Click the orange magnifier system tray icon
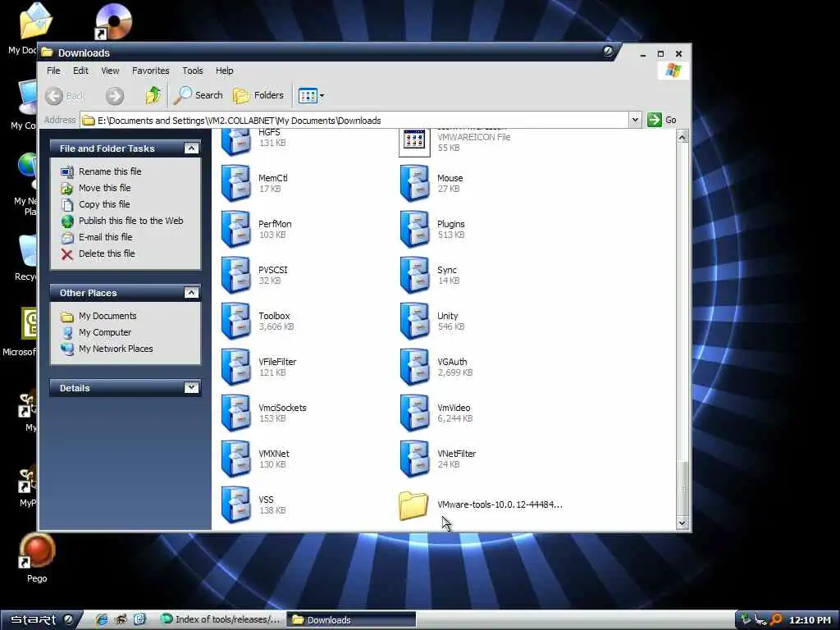 coord(776,620)
